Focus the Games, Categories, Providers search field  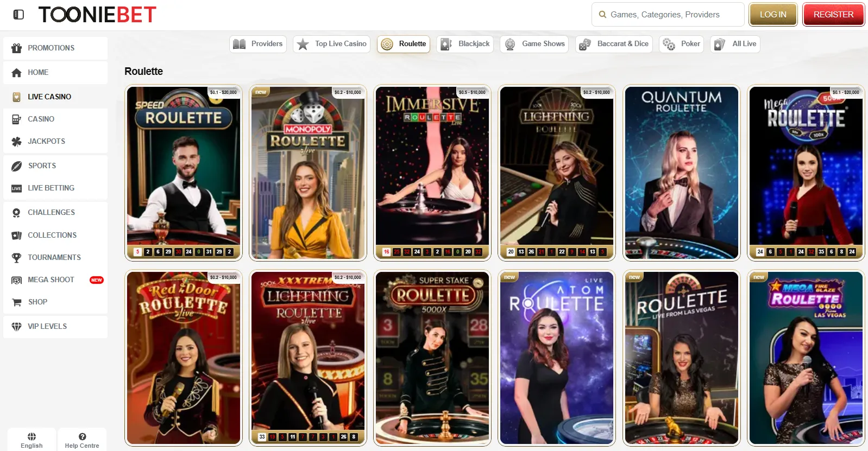tap(668, 15)
